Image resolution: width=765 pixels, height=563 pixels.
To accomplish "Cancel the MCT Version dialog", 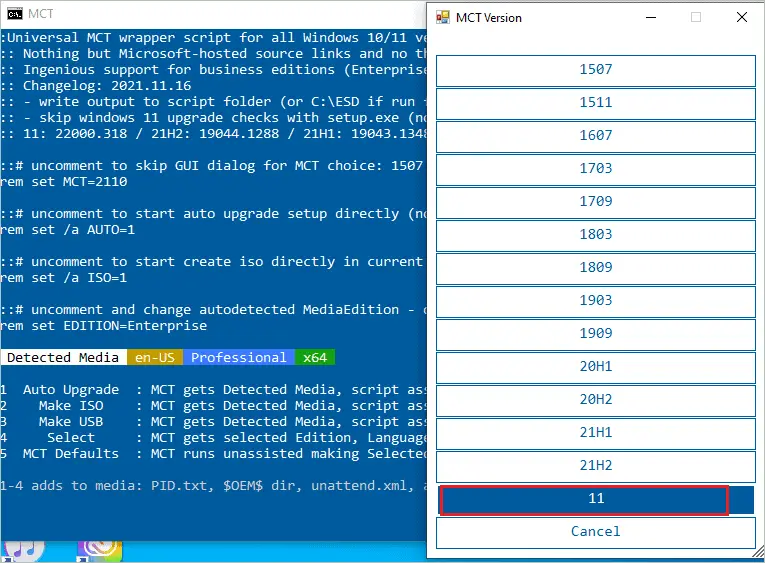I will tap(596, 532).
